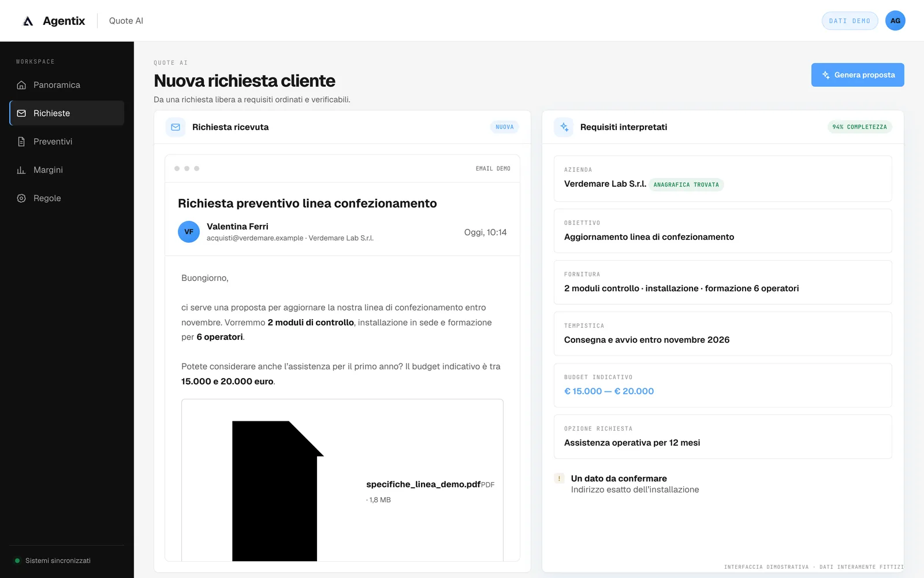The image size is (924, 578).
Task: Open Panoramica in the sidebar
Action: click(x=67, y=85)
